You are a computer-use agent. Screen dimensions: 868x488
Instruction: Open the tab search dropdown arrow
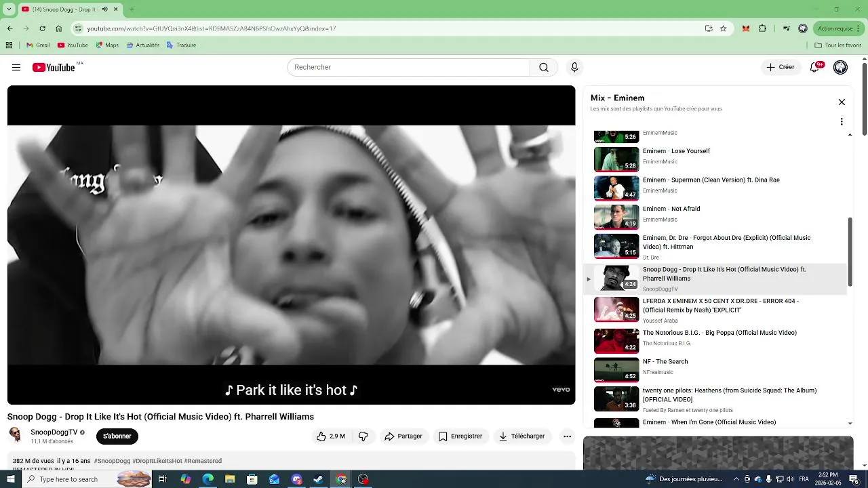coord(9,9)
